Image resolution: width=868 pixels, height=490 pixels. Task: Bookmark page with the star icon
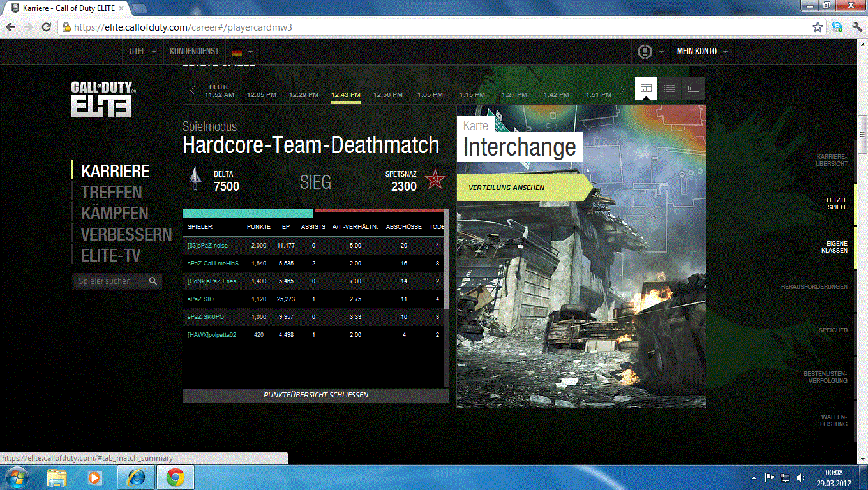pyautogui.click(x=818, y=27)
